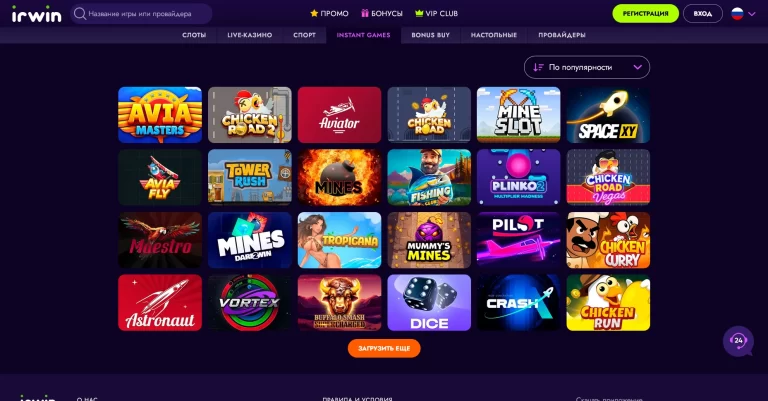
Task: Open the 24/7 support chat icon
Action: click(x=738, y=341)
